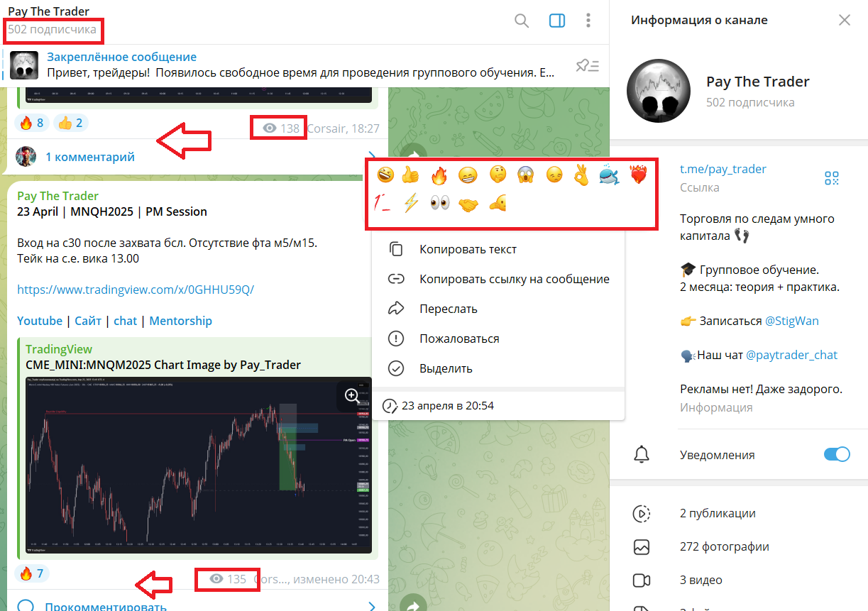Choose Переслать from the context menu
The image size is (868, 611).
coord(448,309)
